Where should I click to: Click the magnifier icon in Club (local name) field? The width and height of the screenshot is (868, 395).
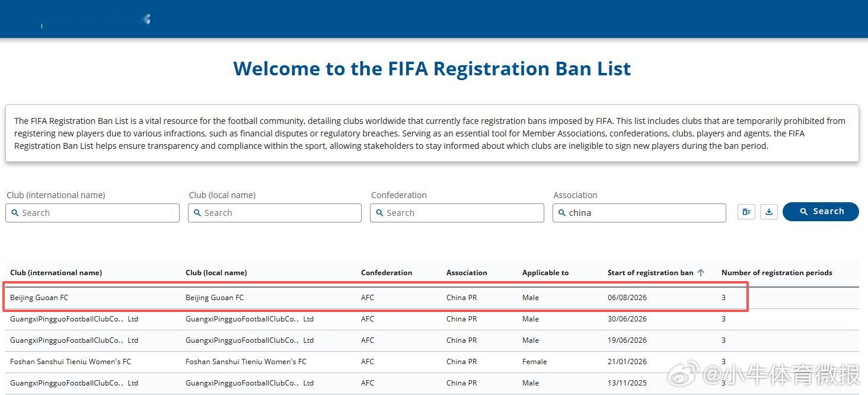tap(197, 213)
